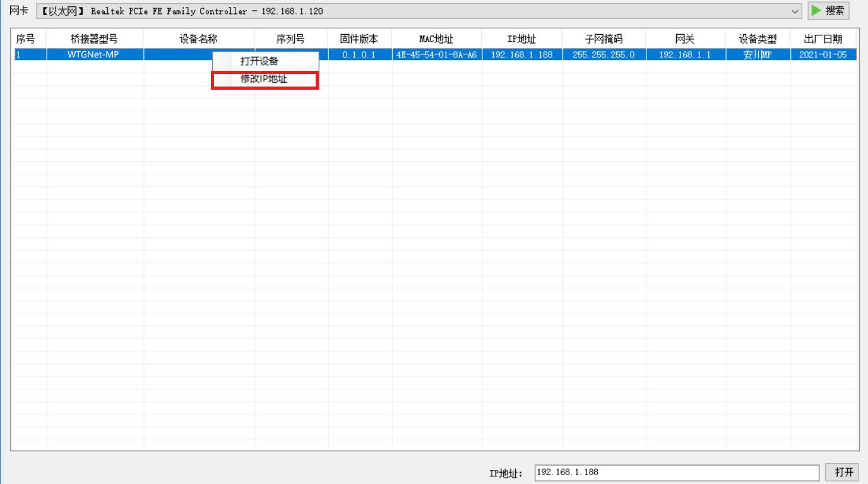868x484 pixels.
Task: Select MAC cell 4E-45-54-01-8A-A6
Action: pyautogui.click(x=436, y=55)
